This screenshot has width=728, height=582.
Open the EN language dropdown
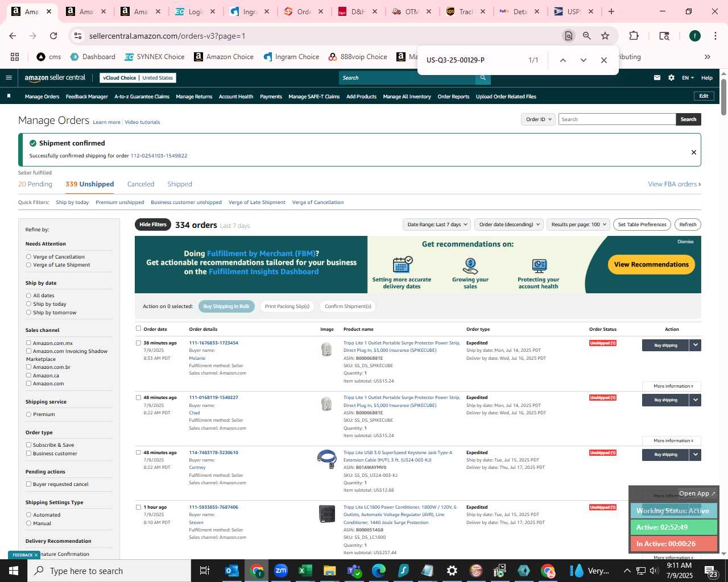[x=688, y=78]
